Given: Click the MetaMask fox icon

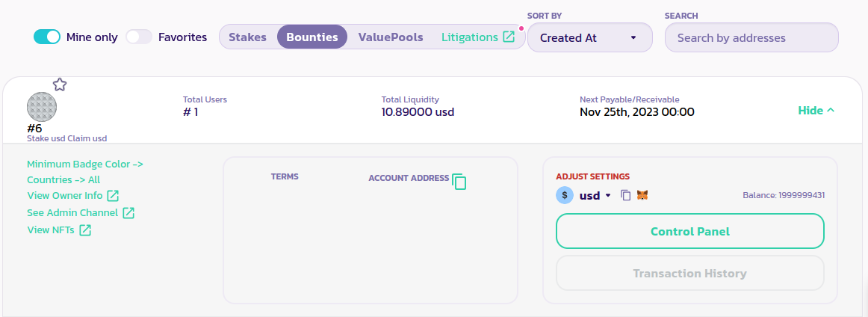Looking at the screenshot, I should click(642, 195).
